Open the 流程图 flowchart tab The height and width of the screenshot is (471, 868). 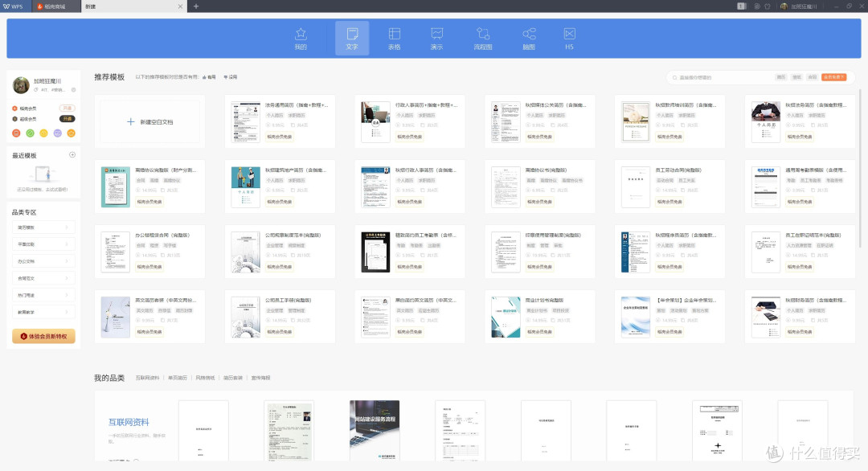click(483, 39)
